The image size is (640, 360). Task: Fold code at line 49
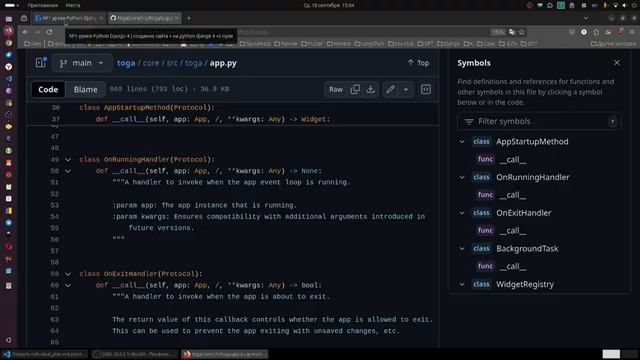[68, 160]
